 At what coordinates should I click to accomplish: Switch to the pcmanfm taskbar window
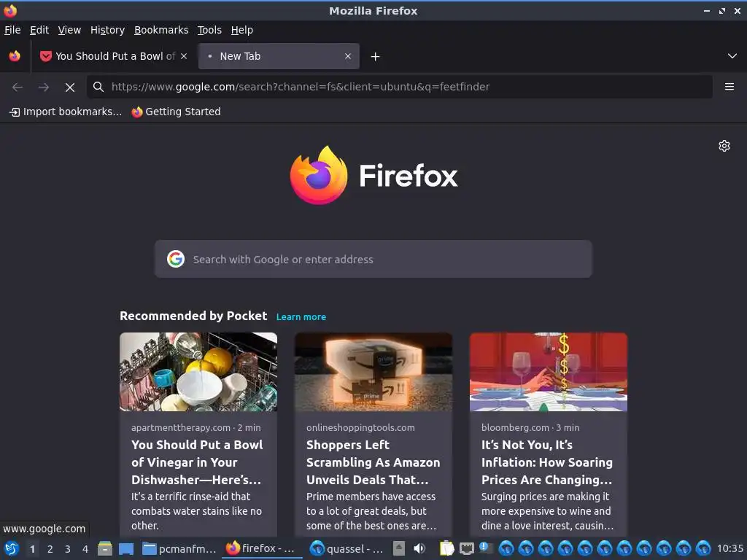179,549
